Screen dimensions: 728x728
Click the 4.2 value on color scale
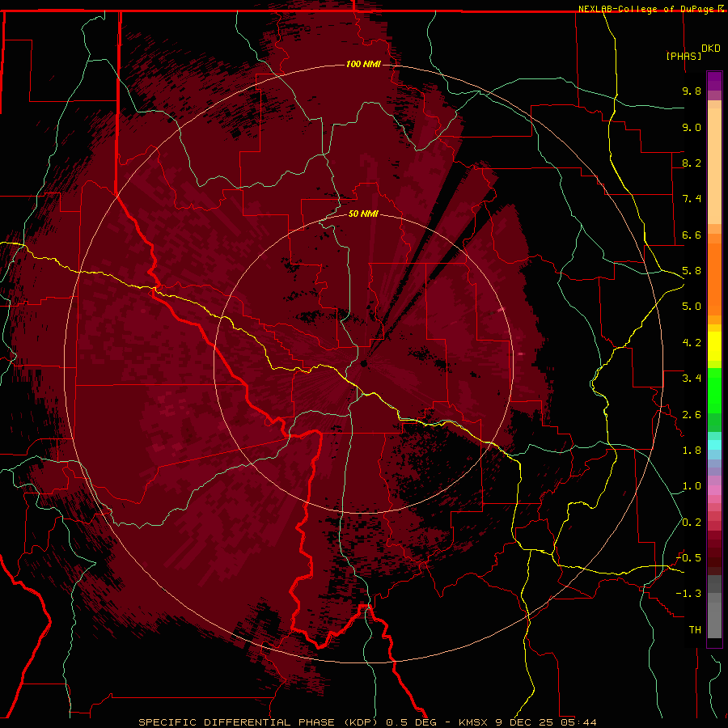click(692, 343)
